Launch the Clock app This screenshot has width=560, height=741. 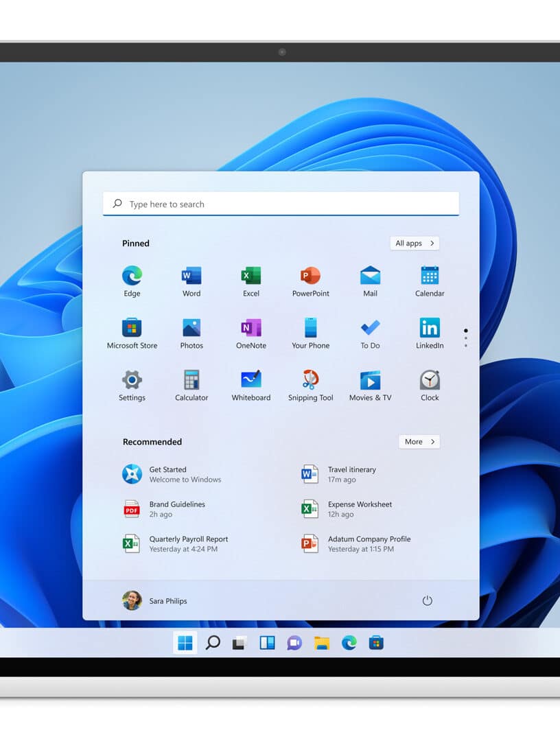430,386
